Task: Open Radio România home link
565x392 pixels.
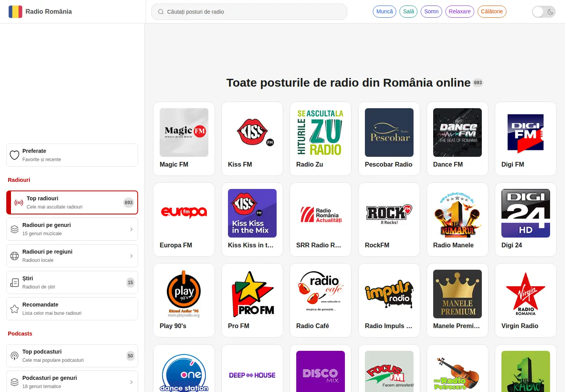Action: [x=40, y=12]
